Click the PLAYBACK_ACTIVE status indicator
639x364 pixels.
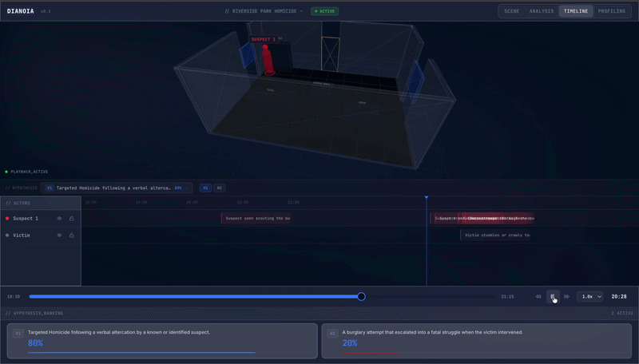26,172
